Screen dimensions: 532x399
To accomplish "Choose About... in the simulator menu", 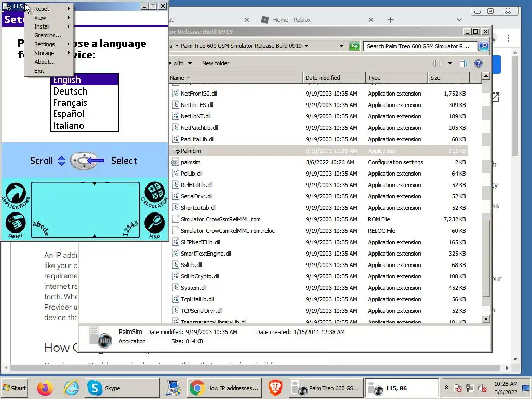I will tap(49, 62).
